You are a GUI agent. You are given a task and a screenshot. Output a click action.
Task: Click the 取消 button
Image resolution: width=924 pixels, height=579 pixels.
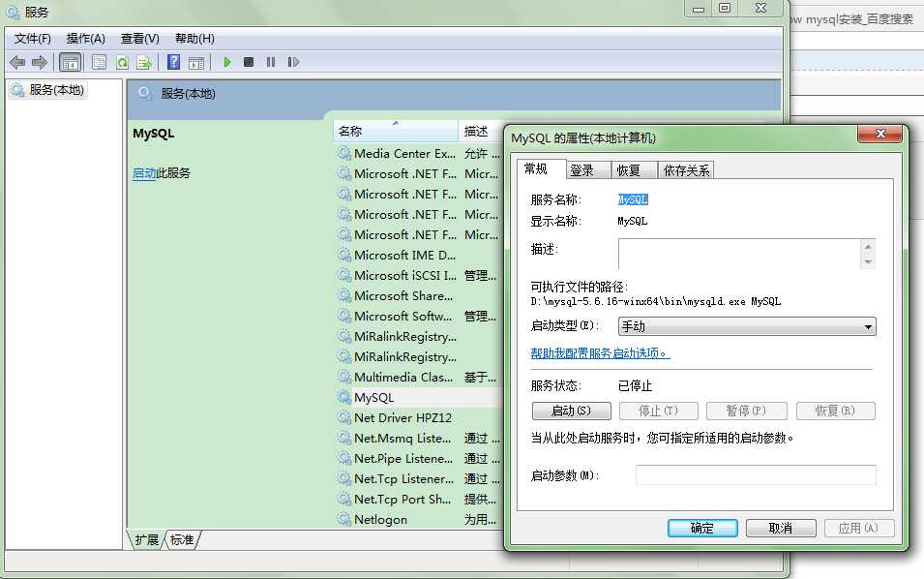click(x=781, y=528)
